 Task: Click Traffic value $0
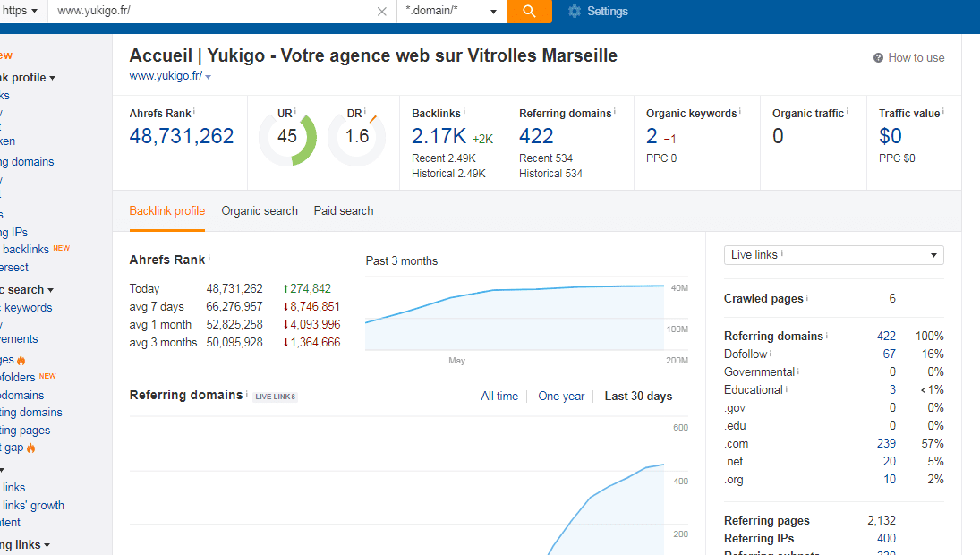coord(890,136)
